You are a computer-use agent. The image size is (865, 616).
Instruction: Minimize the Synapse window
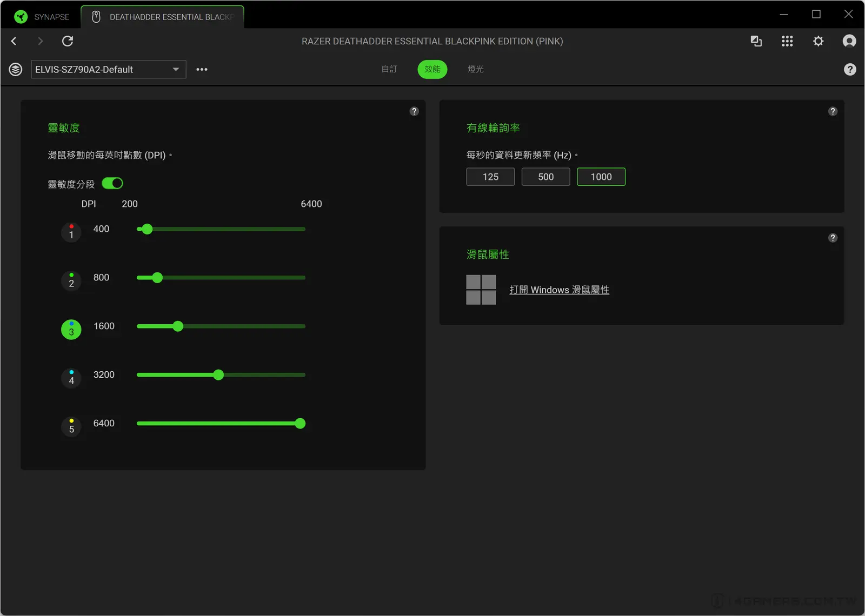click(784, 14)
